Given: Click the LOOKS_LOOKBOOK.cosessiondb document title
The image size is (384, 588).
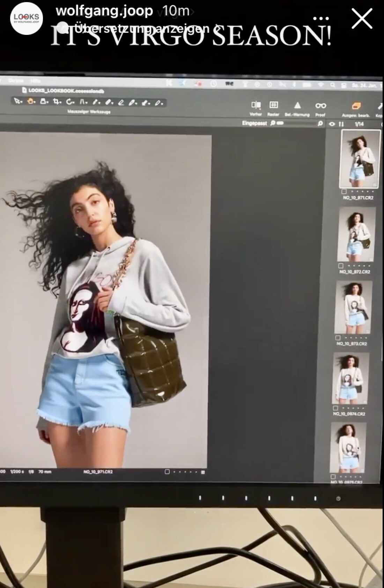Looking at the screenshot, I should click(66, 90).
